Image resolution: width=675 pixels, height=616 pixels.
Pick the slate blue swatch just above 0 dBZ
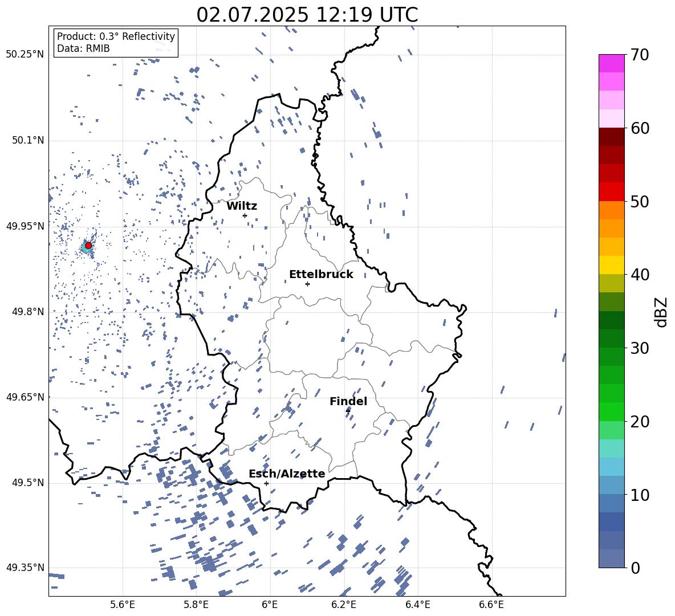tap(612, 558)
